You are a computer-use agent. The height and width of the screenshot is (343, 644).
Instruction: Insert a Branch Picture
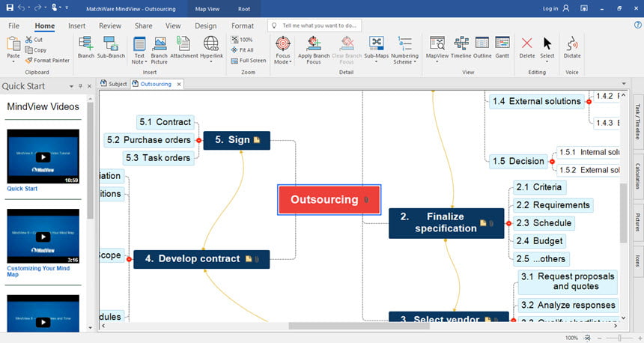click(160, 50)
